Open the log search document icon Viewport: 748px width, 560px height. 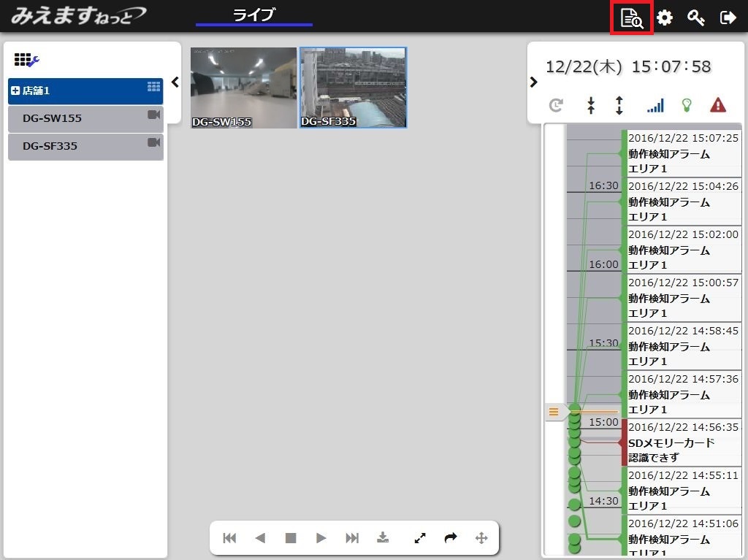[631, 18]
